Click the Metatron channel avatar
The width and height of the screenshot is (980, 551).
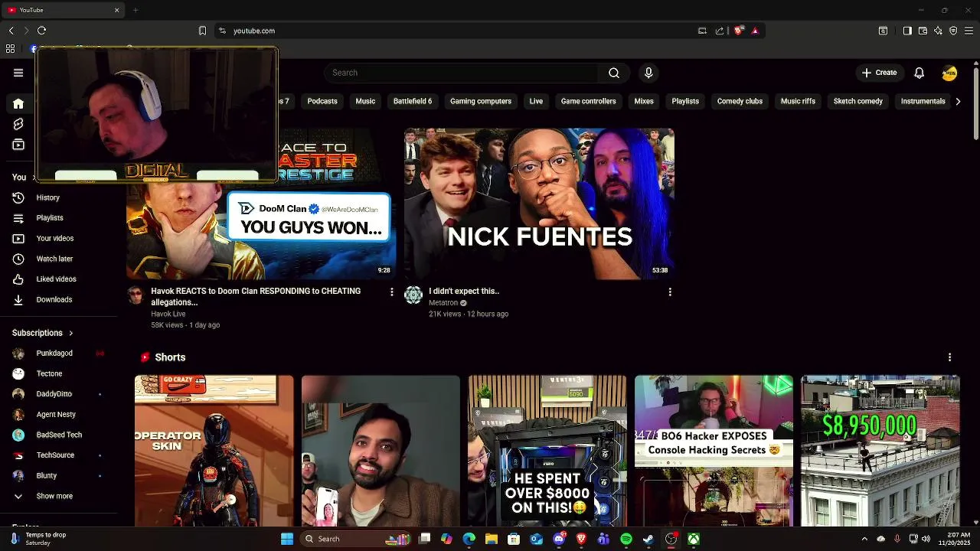tap(413, 295)
